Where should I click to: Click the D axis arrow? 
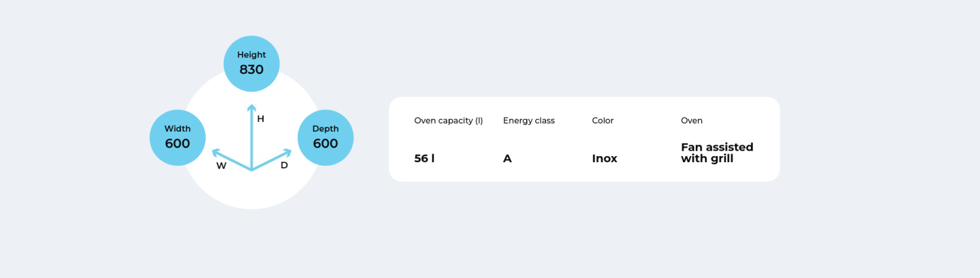[271, 159]
